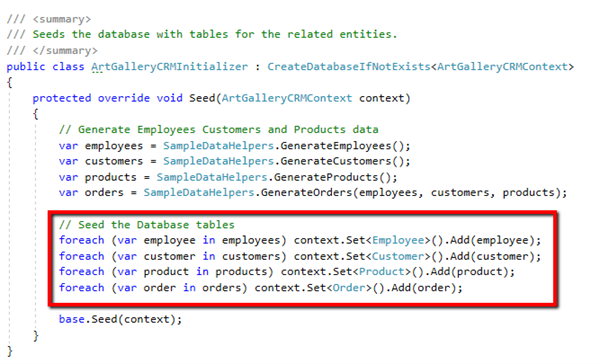Click 'protected override void' keywords
The height and width of the screenshot is (364, 600).
tap(108, 98)
